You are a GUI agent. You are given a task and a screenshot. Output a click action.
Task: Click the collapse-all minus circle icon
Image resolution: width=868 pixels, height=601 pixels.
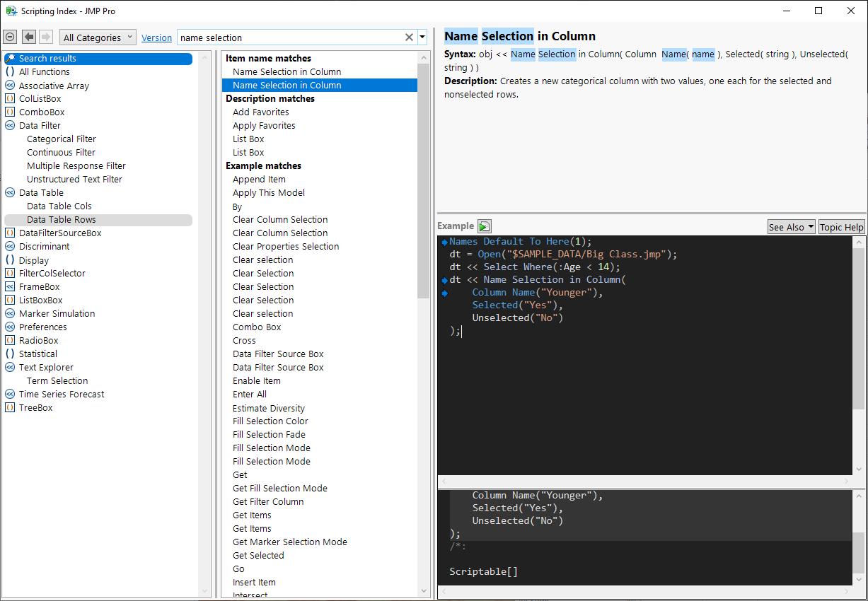click(x=10, y=37)
